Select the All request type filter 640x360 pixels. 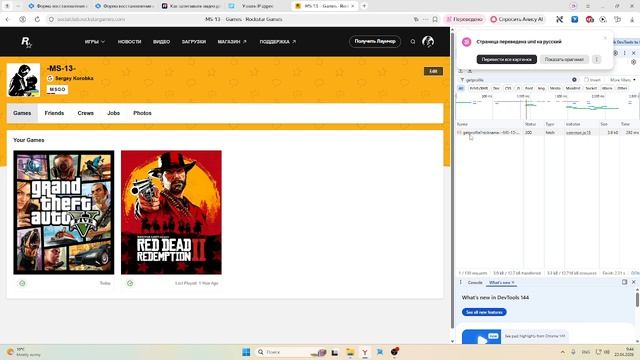click(461, 88)
